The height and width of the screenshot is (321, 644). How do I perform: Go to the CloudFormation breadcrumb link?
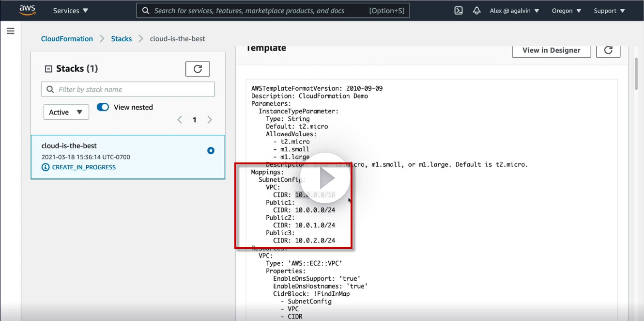[67, 39]
